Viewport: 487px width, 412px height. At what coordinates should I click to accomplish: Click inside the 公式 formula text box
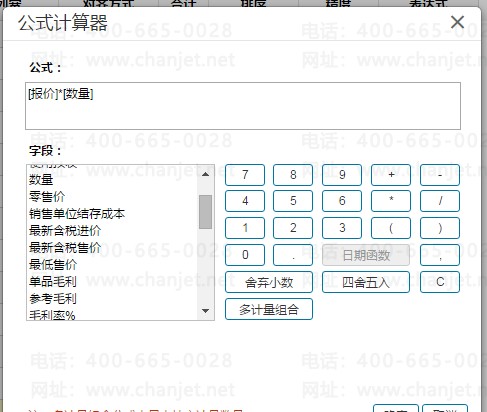pyautogui.click(x=243, y=106)
